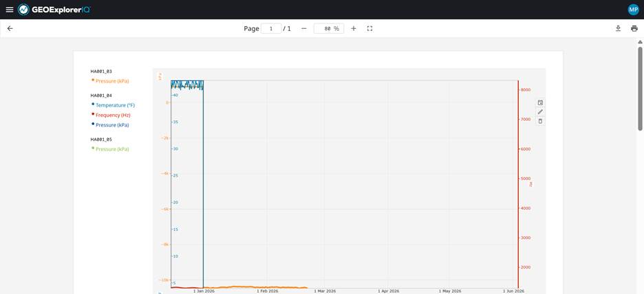Click the 8000 Hz axis tick label
Viewport: 644px width, 294px height.
coord(525,90)
